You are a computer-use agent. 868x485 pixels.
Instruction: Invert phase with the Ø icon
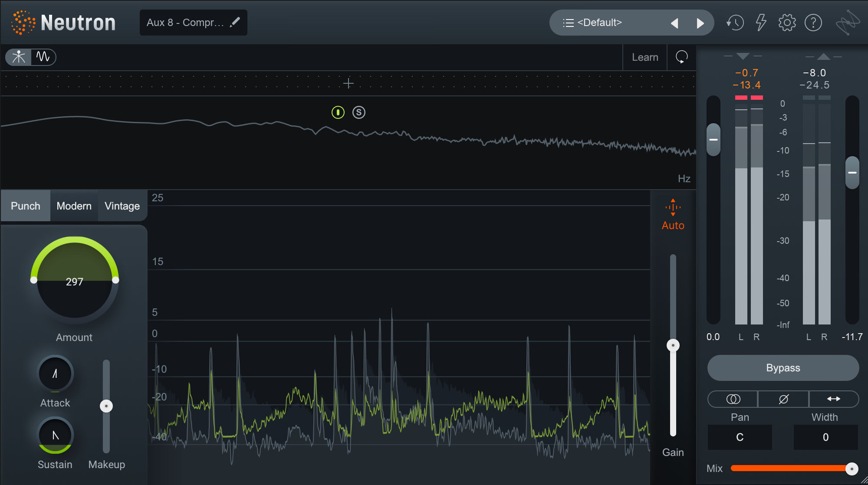click(x=783, y=399)
